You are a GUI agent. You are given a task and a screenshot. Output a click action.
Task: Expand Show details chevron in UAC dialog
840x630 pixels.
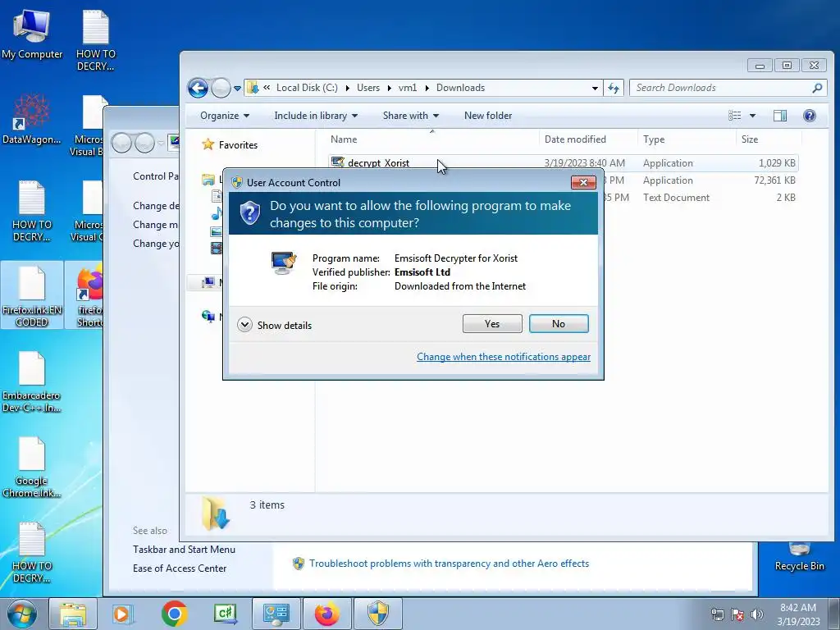[244, 325]
